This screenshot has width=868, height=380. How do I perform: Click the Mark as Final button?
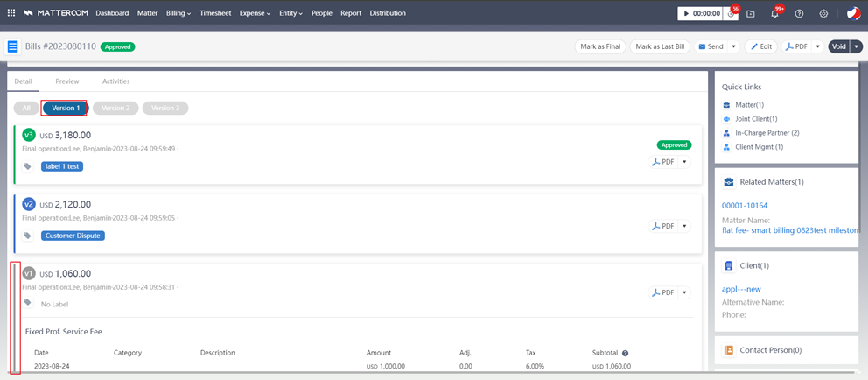click(x=599, y=46)
